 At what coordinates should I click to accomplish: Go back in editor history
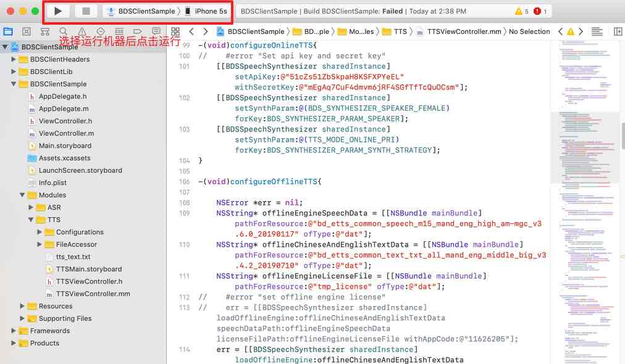coord(191,31)
